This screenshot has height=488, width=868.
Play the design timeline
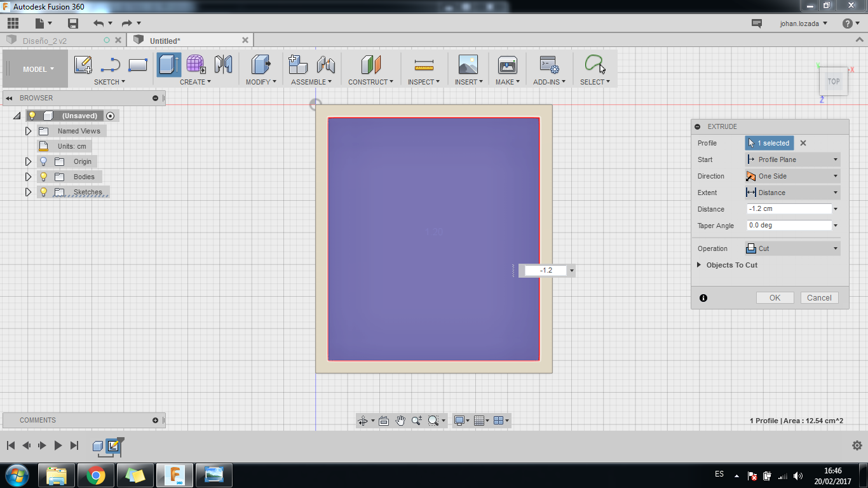point(58,445)
